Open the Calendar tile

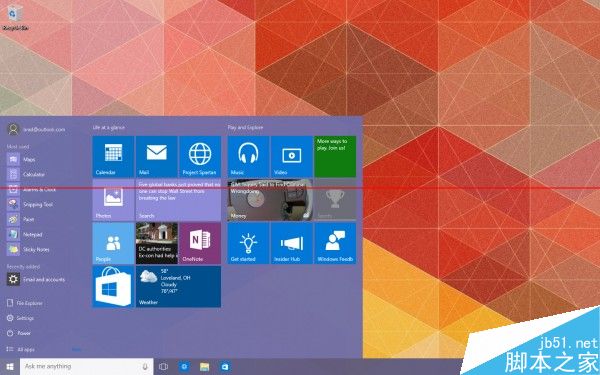point(113,157)
